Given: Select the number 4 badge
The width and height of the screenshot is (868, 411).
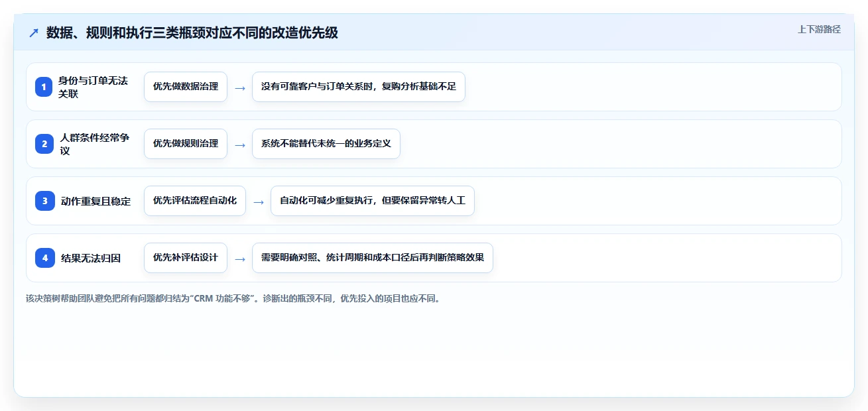Looking at the screenshot, I should 44,258.
